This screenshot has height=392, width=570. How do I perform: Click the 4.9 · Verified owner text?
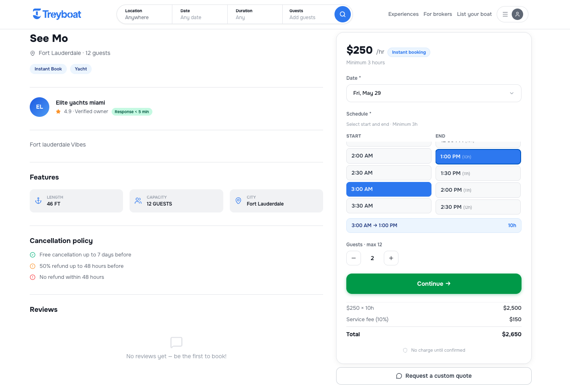pyautogui.click(x=86, y=112)
